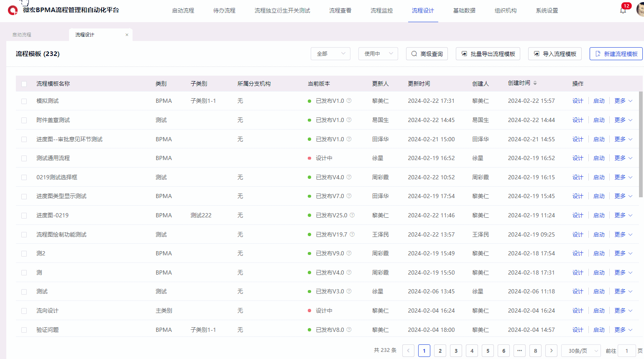Click the import icon on 导入流程模板

537,53
